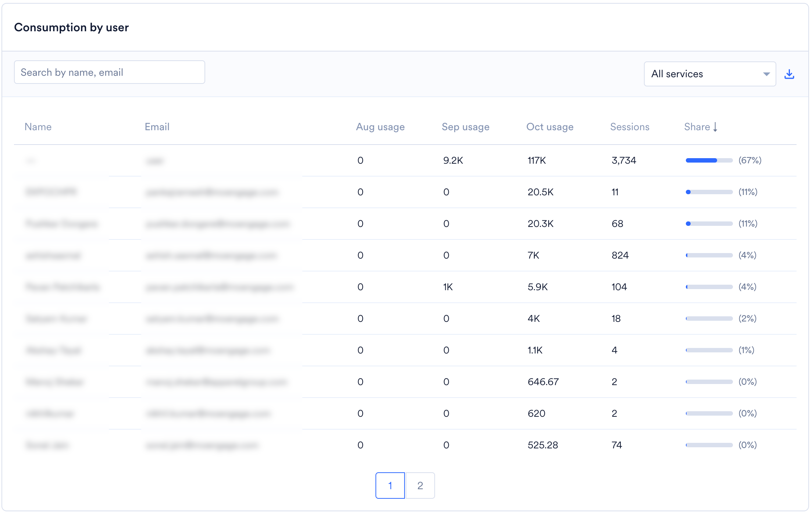Focus the Search by name, email field
This screenshot has width=812, height=512.
tap(110, 72)
